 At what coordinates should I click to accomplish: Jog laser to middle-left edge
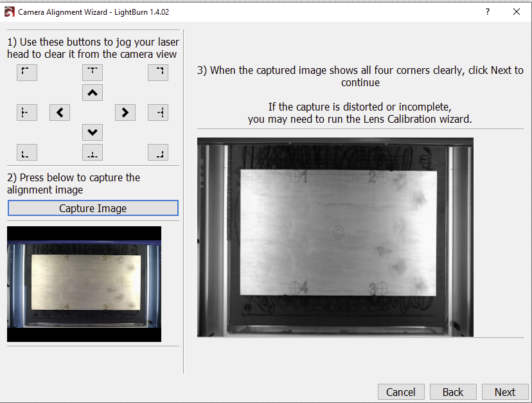tap(27, 112)
